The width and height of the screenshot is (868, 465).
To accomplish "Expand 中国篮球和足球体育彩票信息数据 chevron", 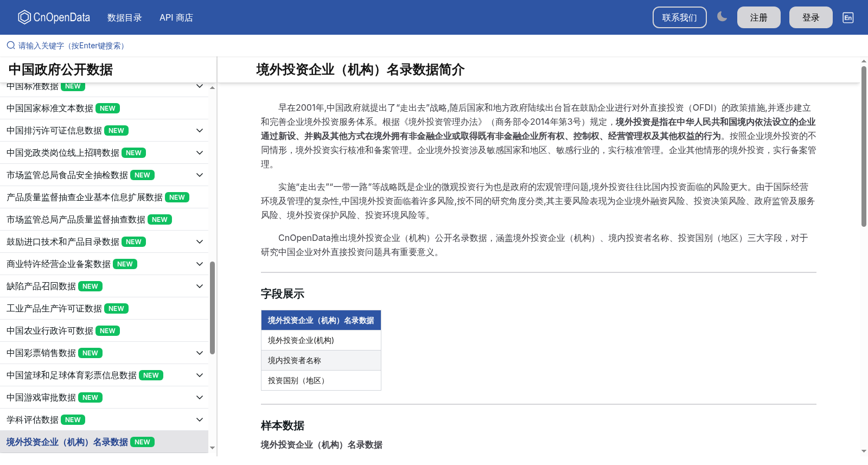I will coord(200,375).
